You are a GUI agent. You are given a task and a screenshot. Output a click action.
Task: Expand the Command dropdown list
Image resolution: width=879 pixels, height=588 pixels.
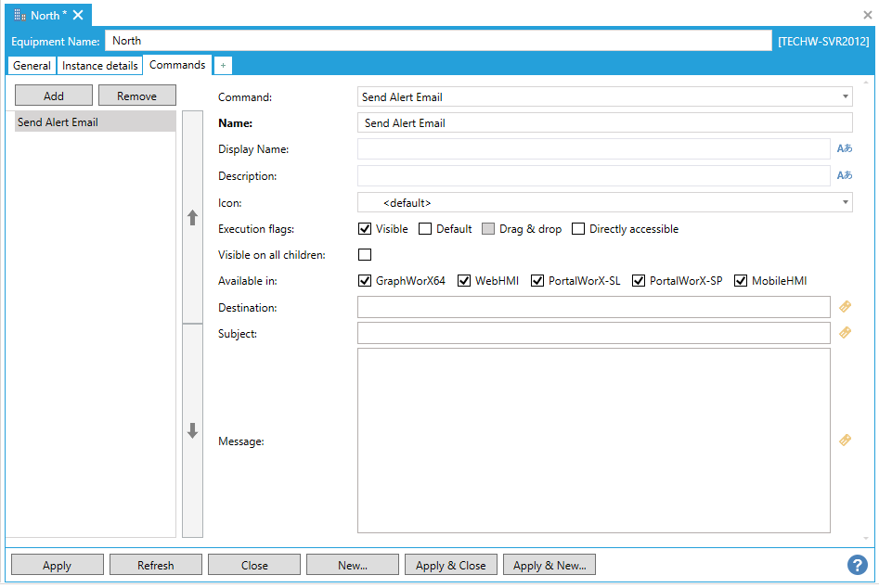[845, 96]
